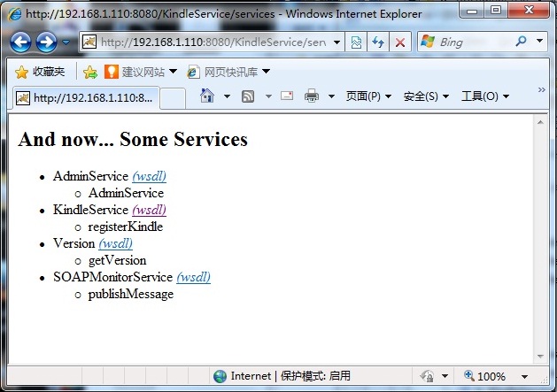557x392 pixels.
Task: Click the address bar URL field
Action: tap(212, 42)
